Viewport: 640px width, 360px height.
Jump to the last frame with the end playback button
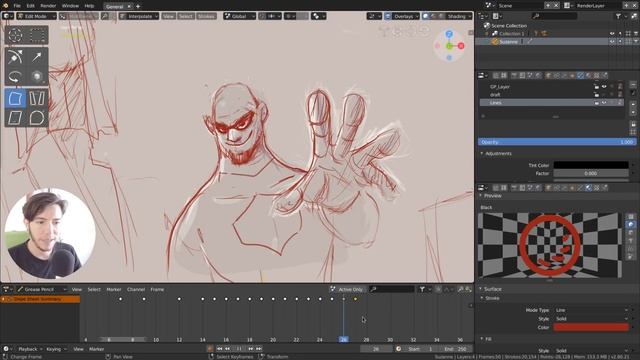[x=259, y=349]
